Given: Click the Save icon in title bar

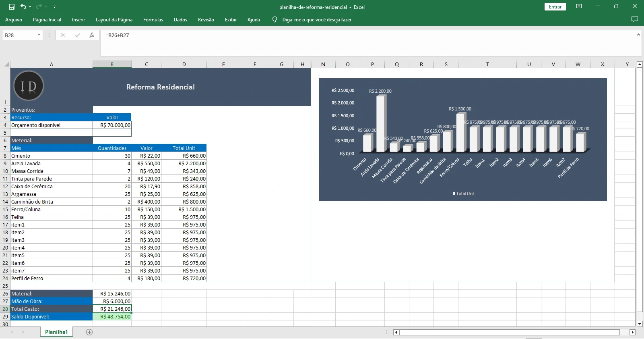Looking at the screenshot, I should point(12,7).
